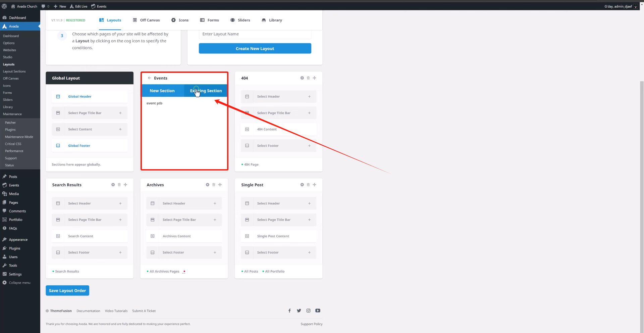
Task: Click the move icon on the Archives layout
Action: [220, 185]
